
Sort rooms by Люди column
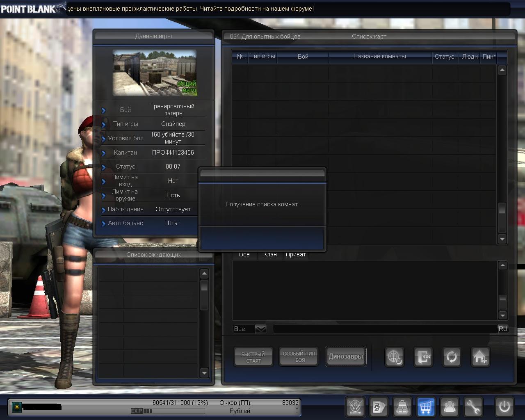click(x=470, y=57)
